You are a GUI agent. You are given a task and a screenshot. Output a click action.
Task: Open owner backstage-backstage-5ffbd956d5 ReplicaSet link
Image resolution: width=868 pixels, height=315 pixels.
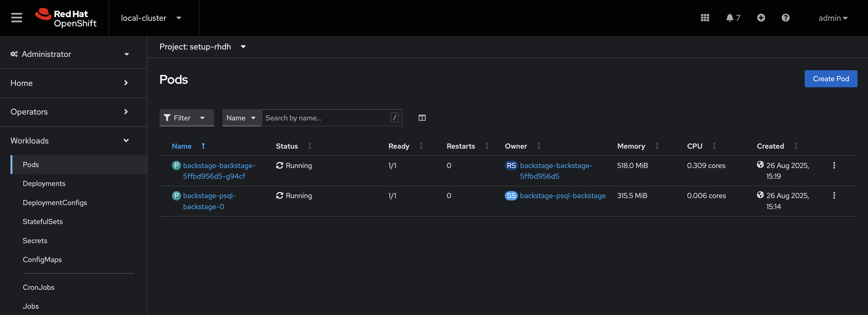coord(556,171)
